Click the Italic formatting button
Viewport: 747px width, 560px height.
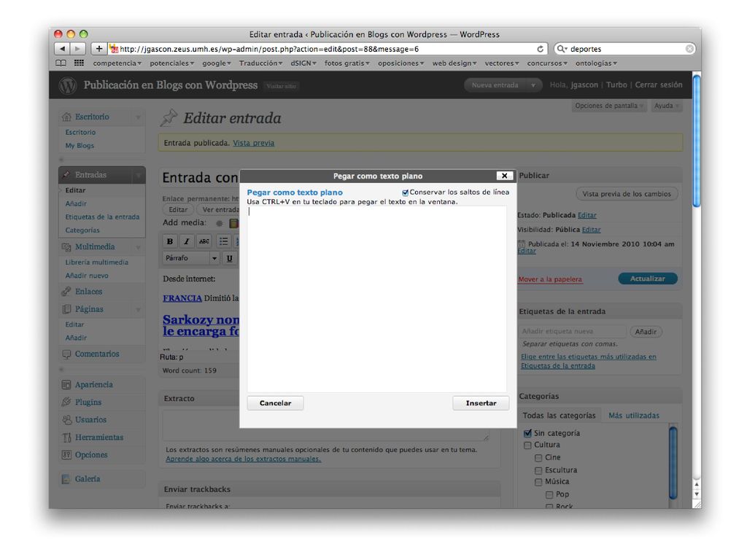click(187, 241)
